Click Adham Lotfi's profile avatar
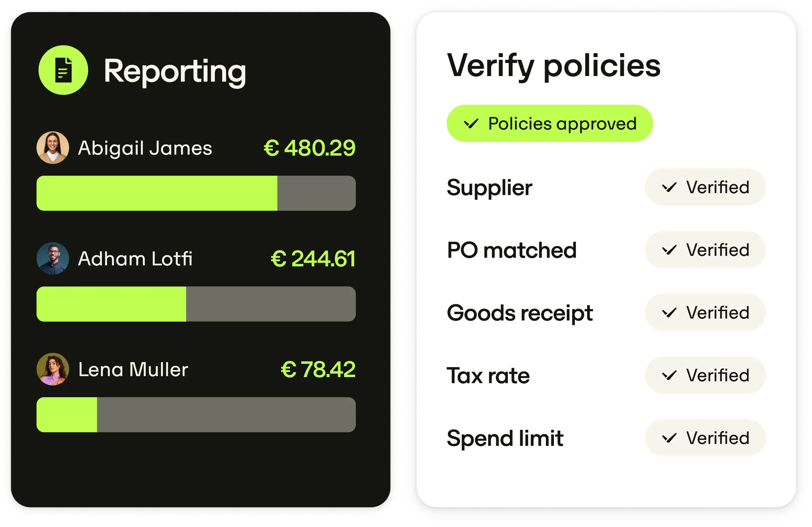 [53, 258]
